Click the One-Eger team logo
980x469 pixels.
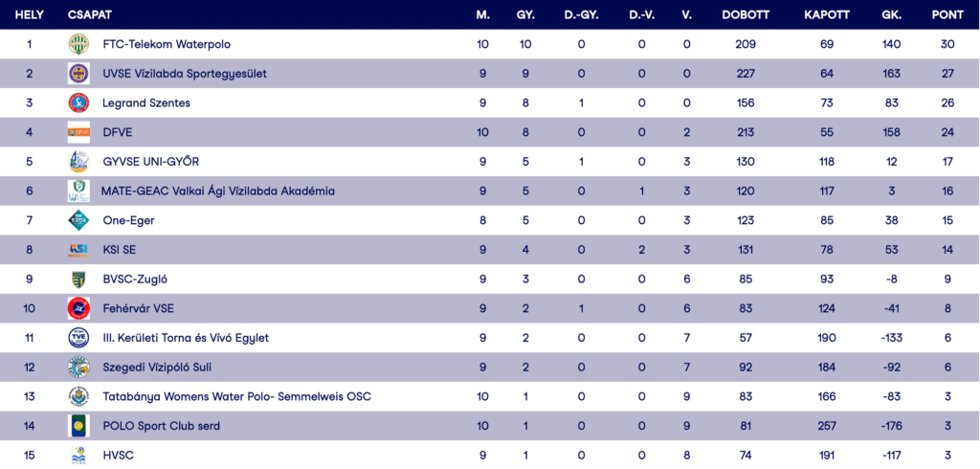78,220
